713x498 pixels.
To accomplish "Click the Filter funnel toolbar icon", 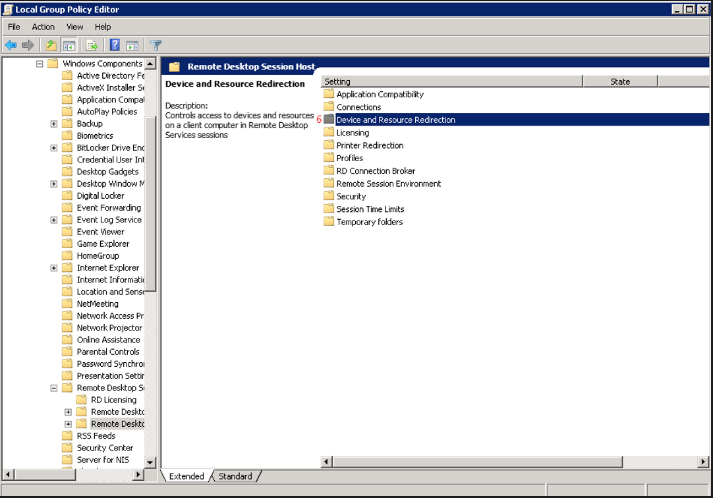I will tap(156, 45).
